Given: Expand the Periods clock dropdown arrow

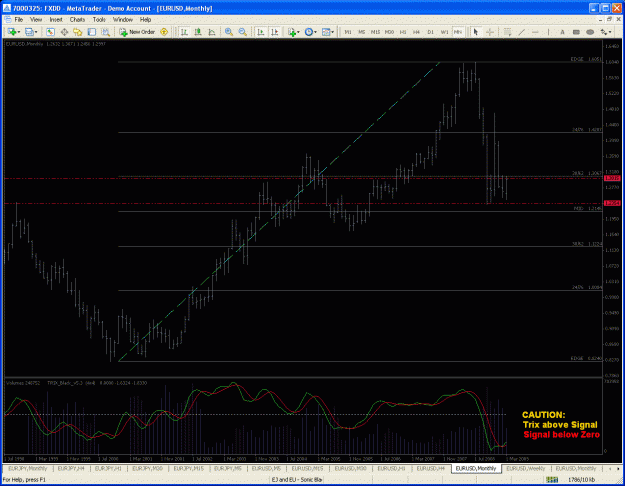Looking at the screenshot, I should pos(315,32).
